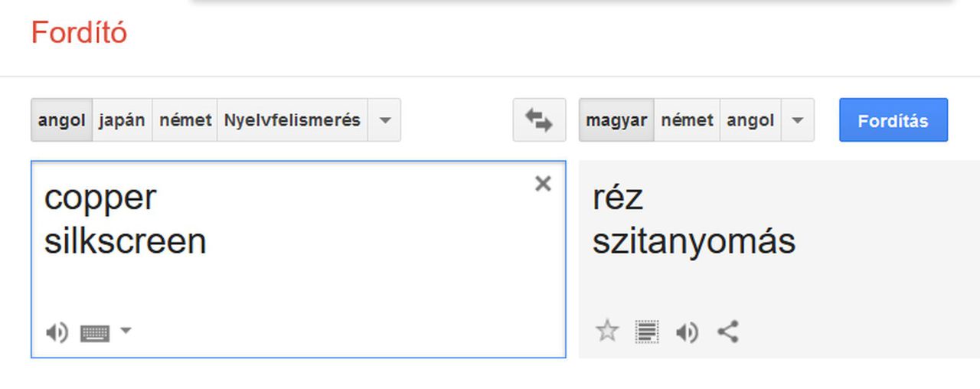Star the translation to save it
Viewport: 980px width, 389px height.
click(x=607, y=332)
